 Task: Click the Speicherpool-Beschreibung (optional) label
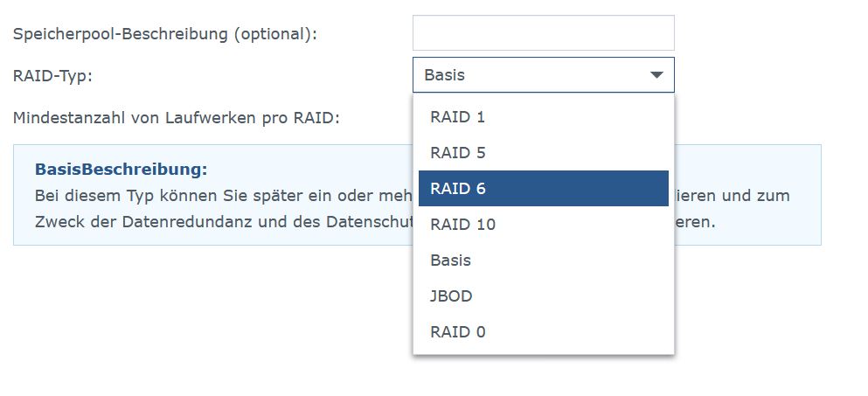(x=164, y=34)
